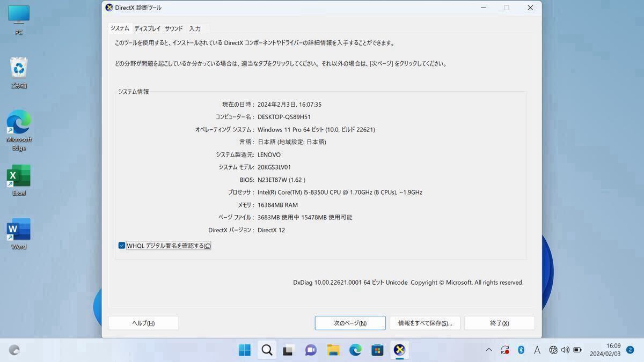Click the battery tray icon
Screen dimensions: 644x362
[577, 350]
